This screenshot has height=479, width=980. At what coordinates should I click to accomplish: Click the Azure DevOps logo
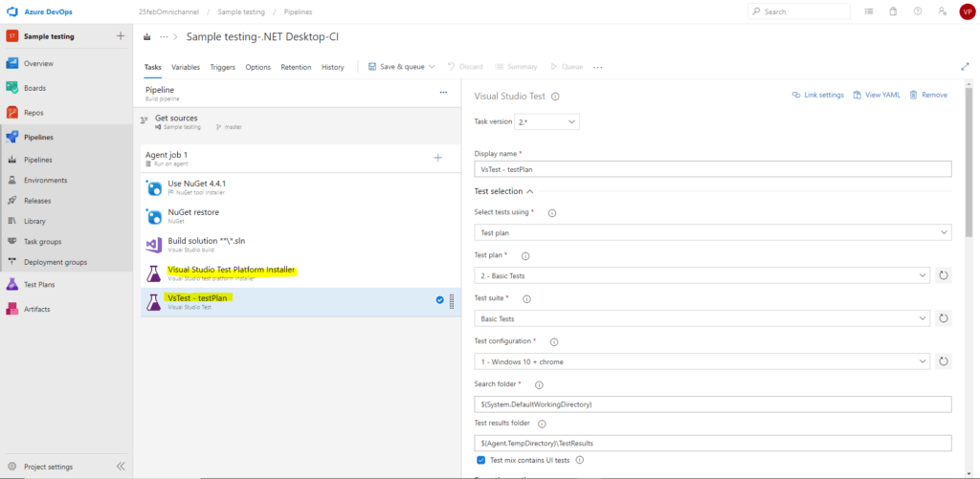[11, 11]
